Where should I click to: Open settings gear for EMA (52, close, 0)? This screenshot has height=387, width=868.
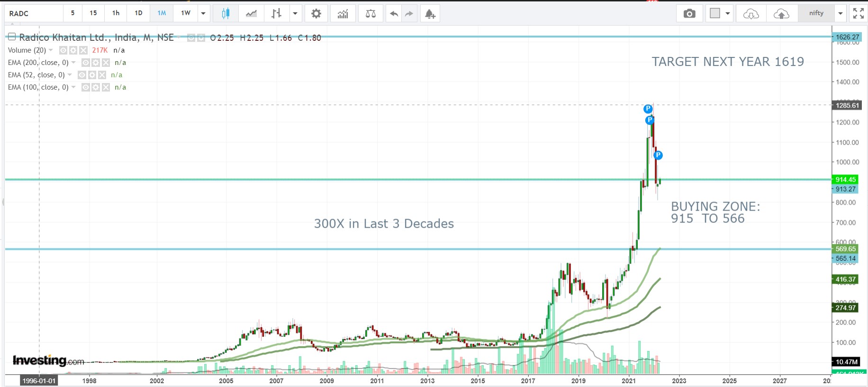point(92,75)
